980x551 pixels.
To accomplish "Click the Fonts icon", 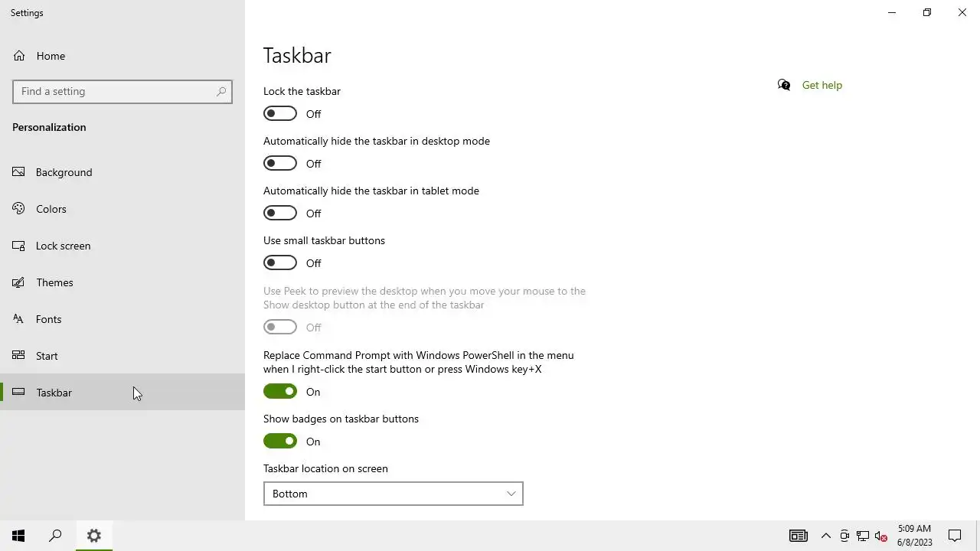I will [19, 319].
